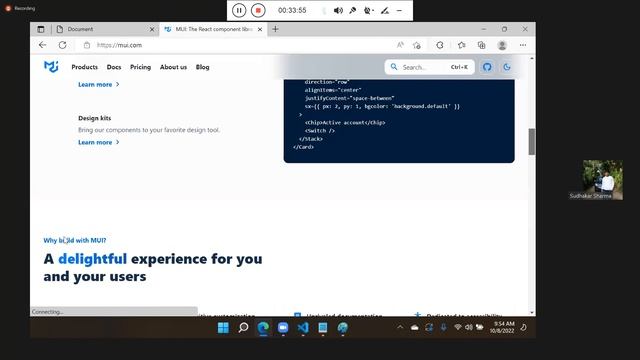Open the MUI GitHub repository
640x360 pixels.
[487, 67]
